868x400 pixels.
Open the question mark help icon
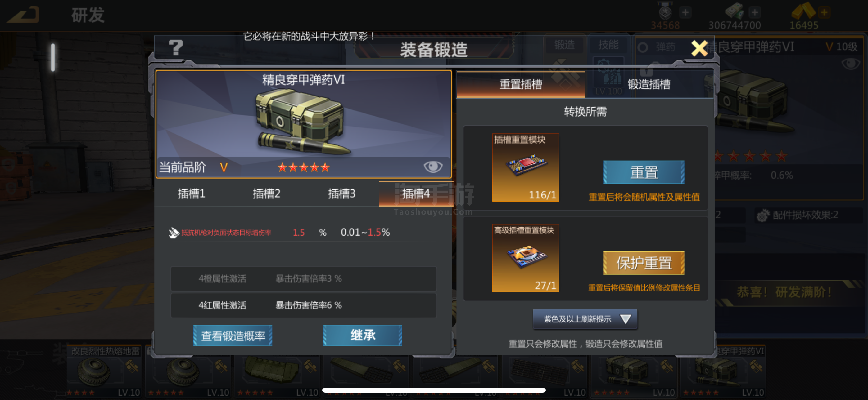coord(176,47)
